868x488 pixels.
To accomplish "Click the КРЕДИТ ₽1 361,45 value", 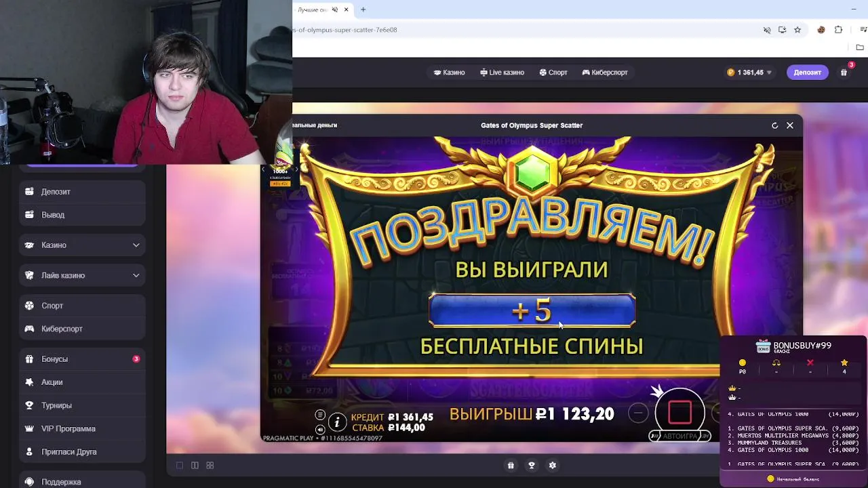I will coord(410,418).
